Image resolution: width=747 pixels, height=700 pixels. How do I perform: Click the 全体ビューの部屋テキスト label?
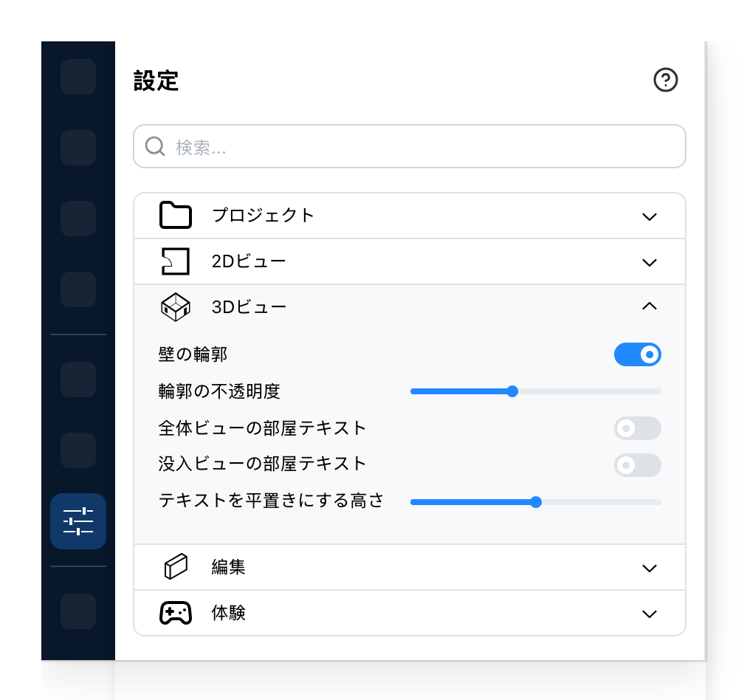tap(262, 428)
